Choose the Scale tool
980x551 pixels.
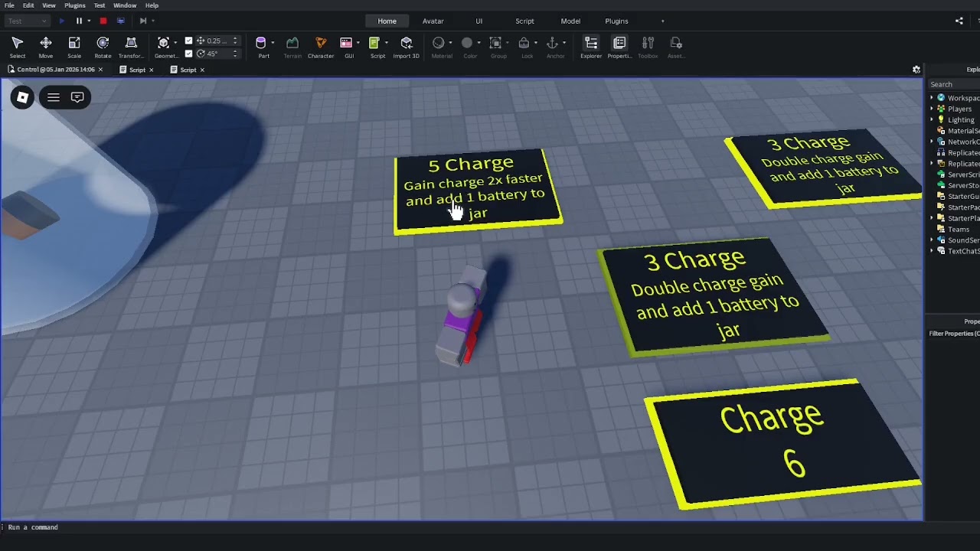coord(74,47)
